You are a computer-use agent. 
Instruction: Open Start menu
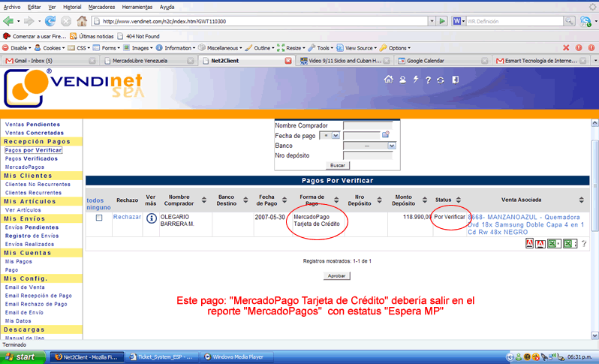pyautogui.click(x=23, y=357)
